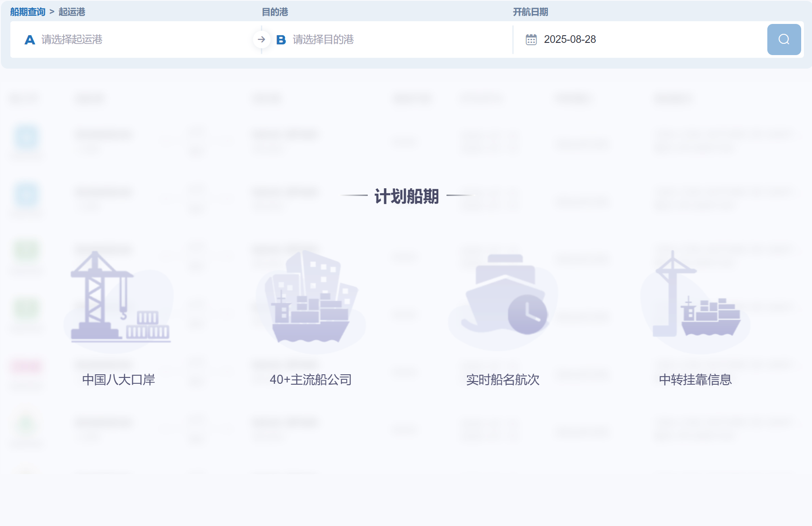Click the magnifier search icon
Viewport: 812px width, 526px height.
[x=784, y=40]
